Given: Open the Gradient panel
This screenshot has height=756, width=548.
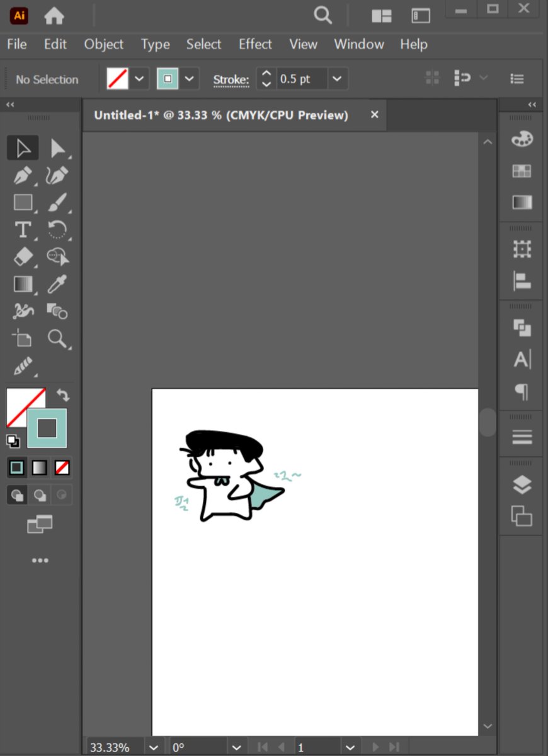Looking at the screenshot, I should coord(522,202).
